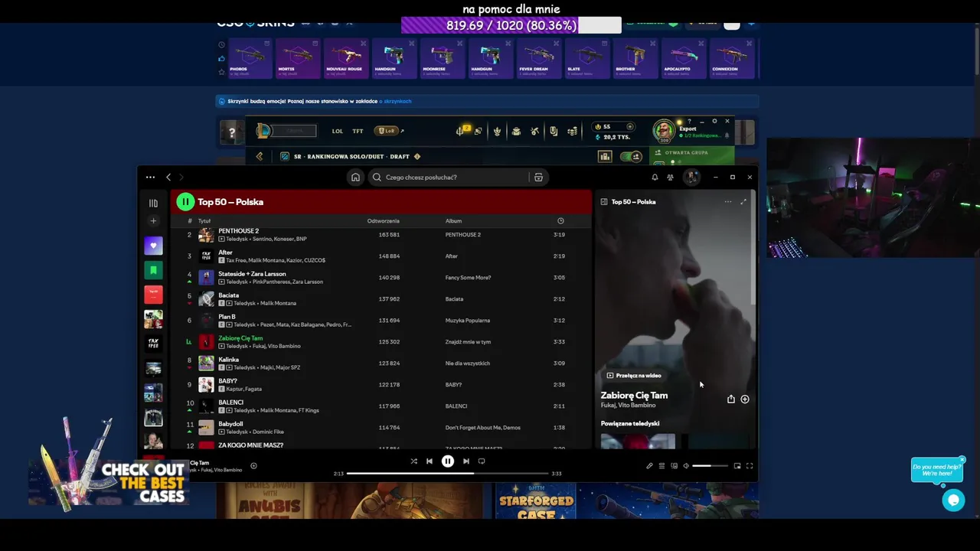Open album Znajdź mnie w tym

tap(468, 342)
